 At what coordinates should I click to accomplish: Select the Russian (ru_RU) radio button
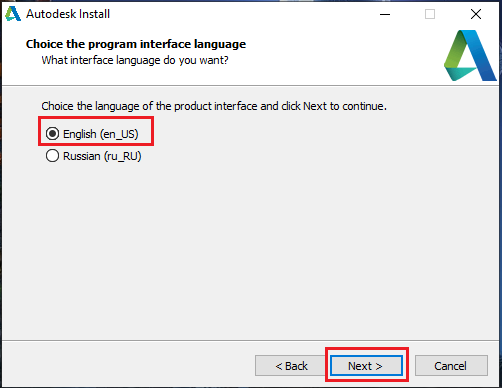click(x=52, y=156)
